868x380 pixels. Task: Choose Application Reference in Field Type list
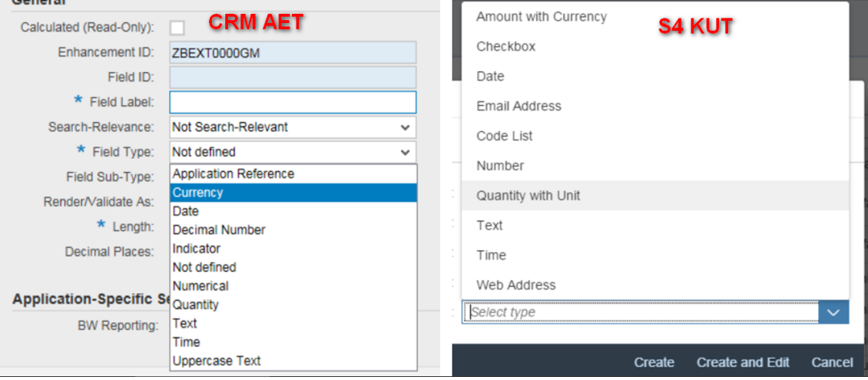[x=293, y=173]
